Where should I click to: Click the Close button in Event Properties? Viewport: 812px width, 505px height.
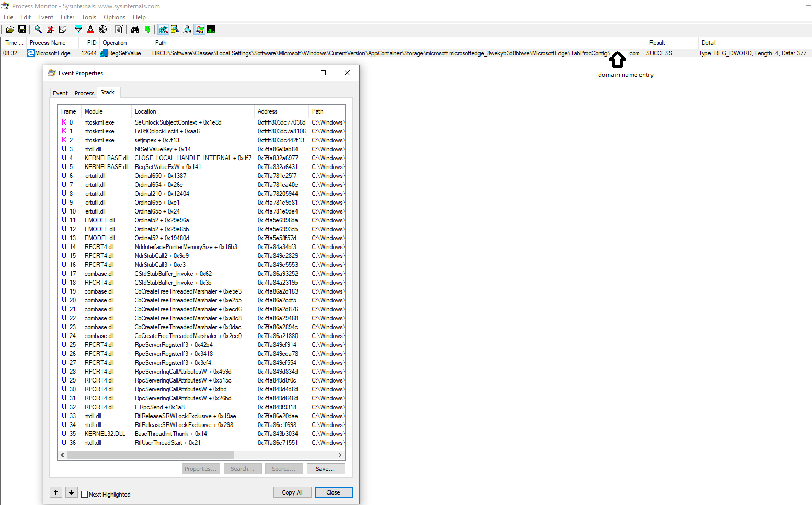click(x=333, y=492)
